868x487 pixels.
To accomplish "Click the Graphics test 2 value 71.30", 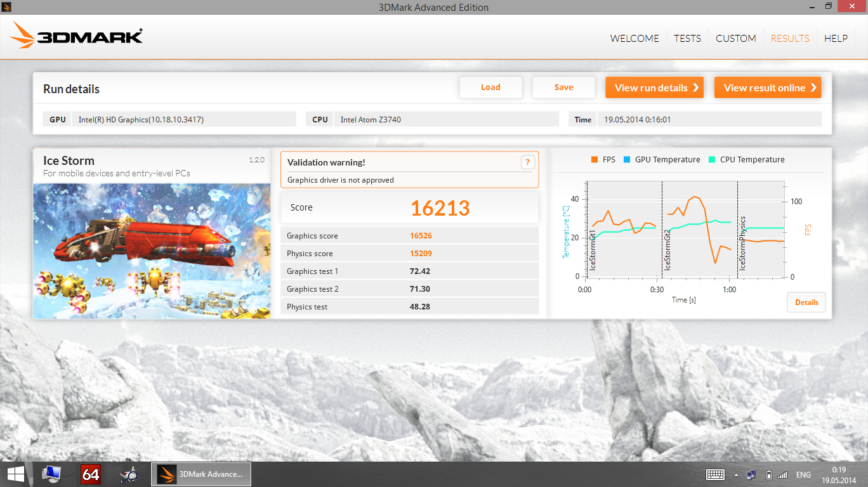I will click(420, 289).
